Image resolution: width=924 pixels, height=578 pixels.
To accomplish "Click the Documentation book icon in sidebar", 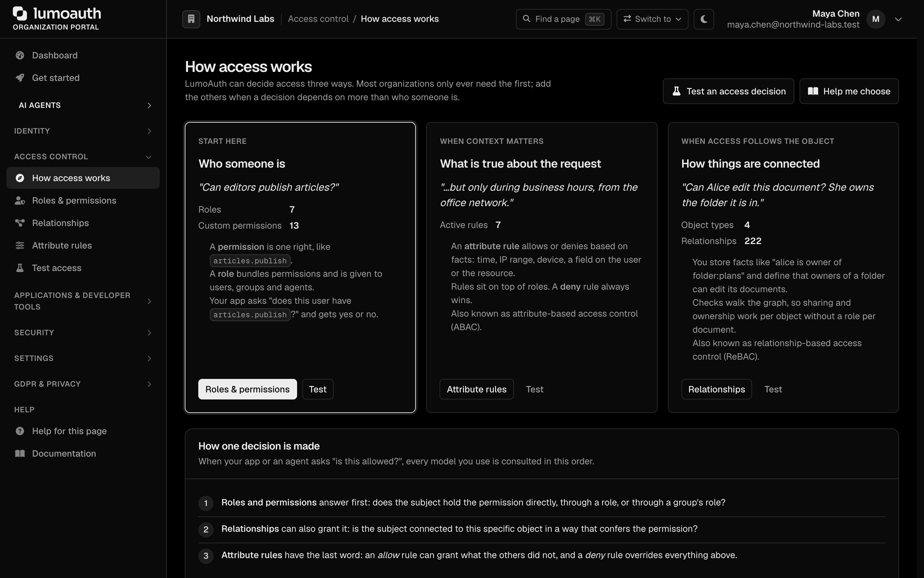I will coord(20,454).
